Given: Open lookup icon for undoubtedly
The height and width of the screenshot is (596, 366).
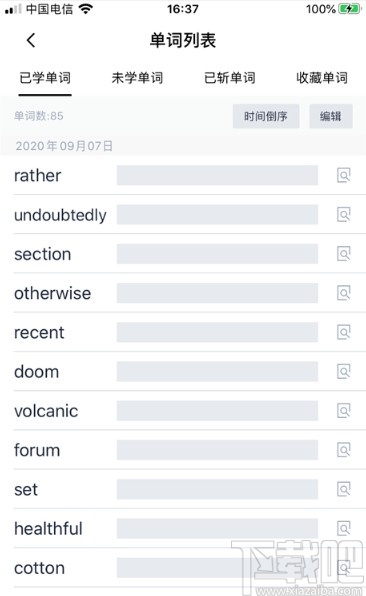Looking at the screenshot, I should coord(344,214).
